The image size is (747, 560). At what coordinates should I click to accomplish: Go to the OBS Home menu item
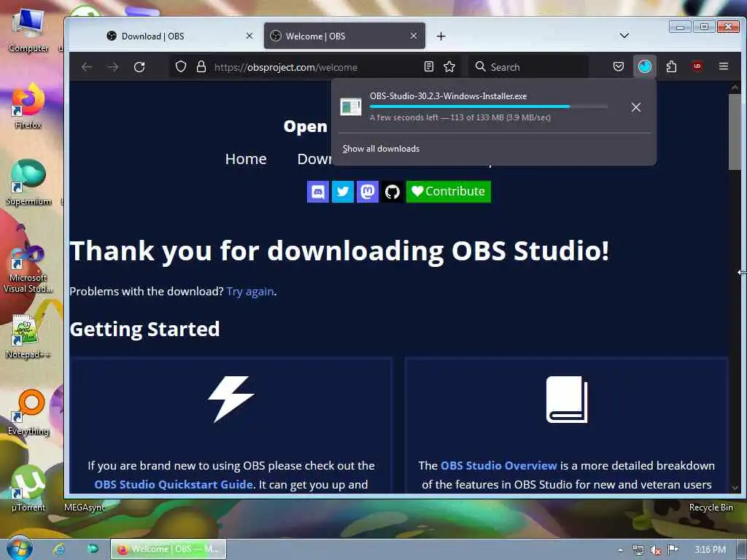click(246, 159)
